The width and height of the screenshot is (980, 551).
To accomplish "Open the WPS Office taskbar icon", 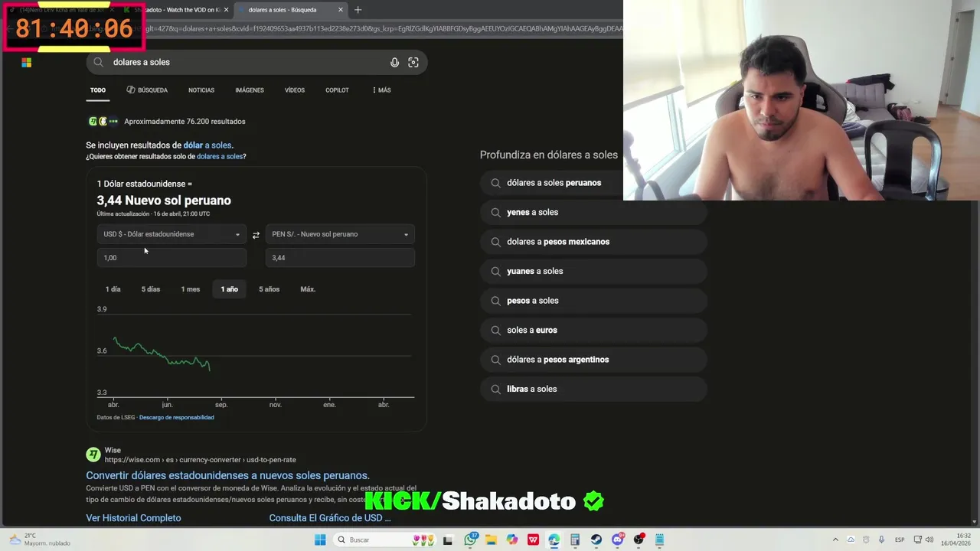I will [533, 540].
